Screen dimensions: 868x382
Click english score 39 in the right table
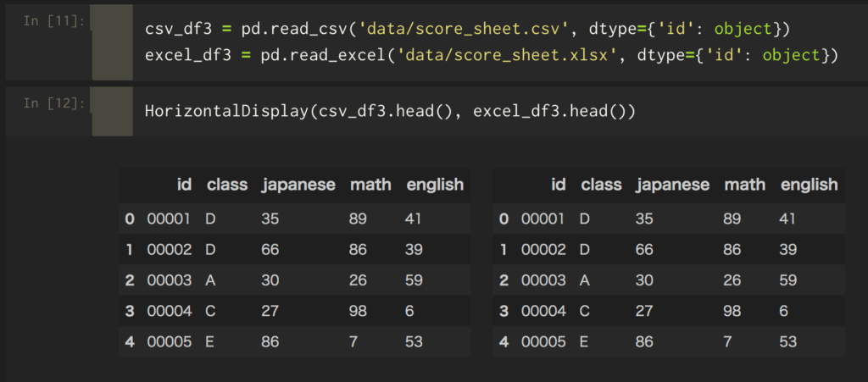pyautogui.click(x=788, y=250)
